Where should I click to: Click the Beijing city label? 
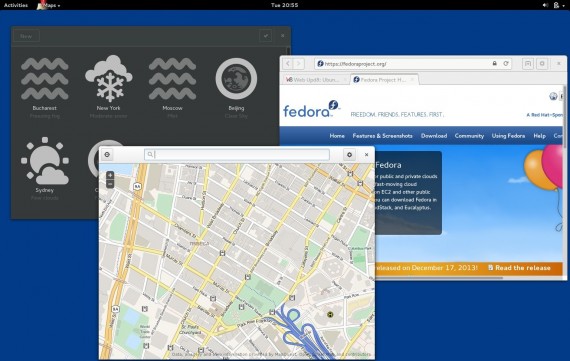click(236, 108)
